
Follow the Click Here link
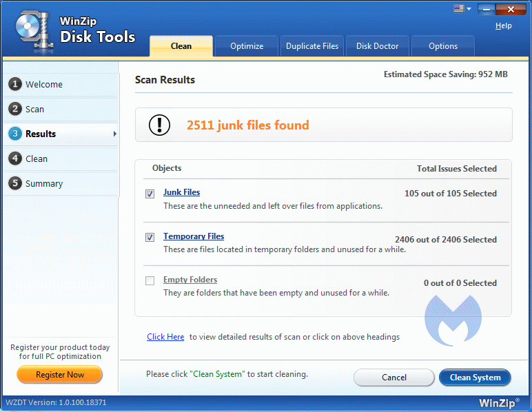coord(165,337)
